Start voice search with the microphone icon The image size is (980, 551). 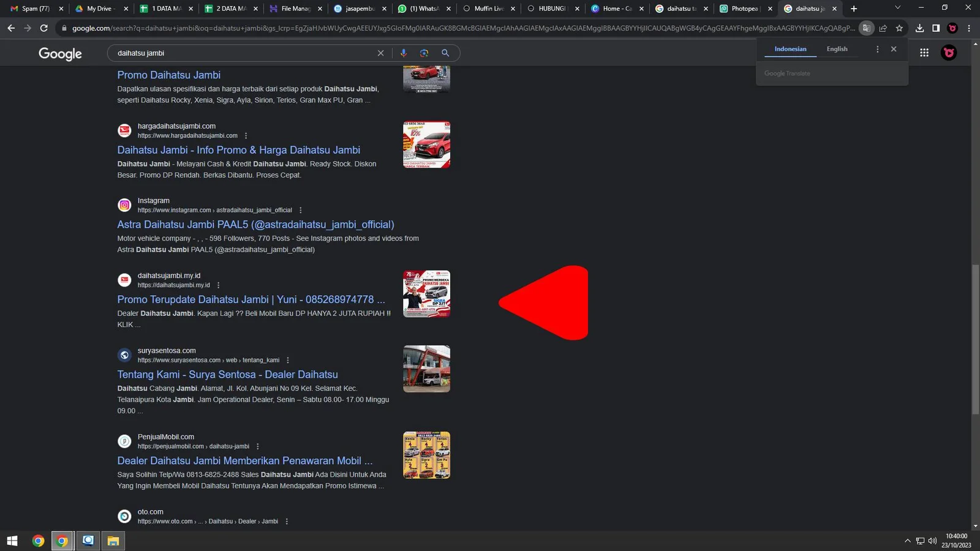[404, 53]
